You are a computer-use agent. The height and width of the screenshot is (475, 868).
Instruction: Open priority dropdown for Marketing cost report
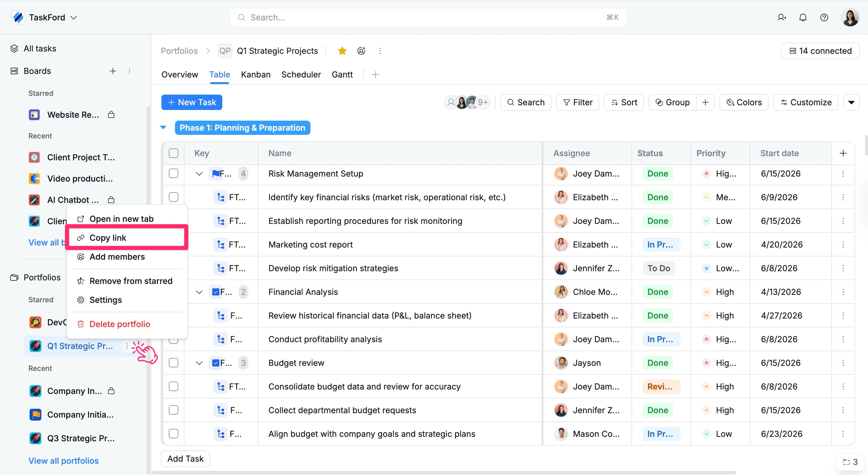point(720,244)
